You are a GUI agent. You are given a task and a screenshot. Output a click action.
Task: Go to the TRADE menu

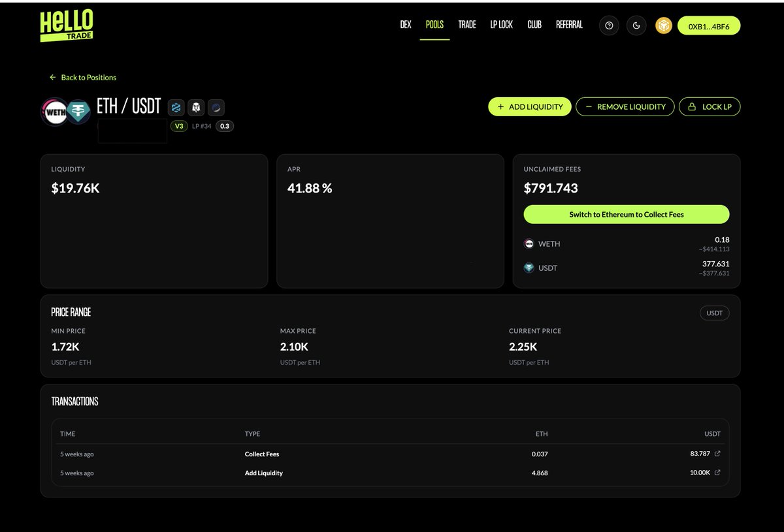pyautogui.click(x=467, y=25)
